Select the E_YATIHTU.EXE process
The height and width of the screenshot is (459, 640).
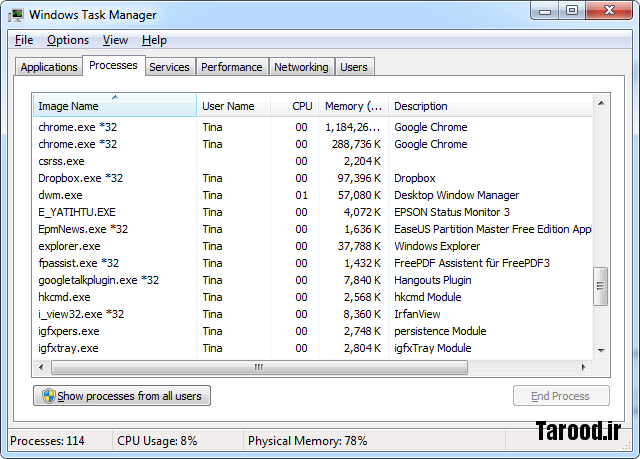pos(313,212)
